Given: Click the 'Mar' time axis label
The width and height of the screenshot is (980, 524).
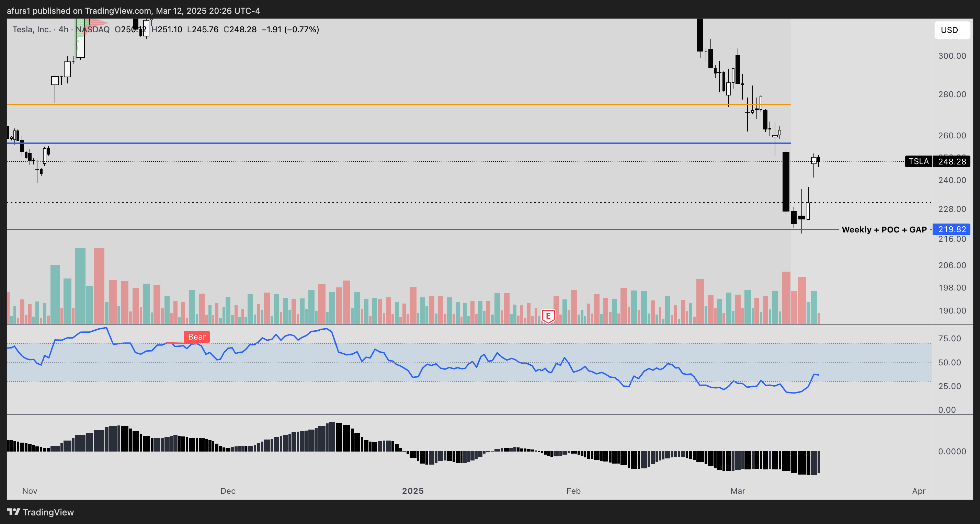Looking at the screenshot, I should pyautogui.click(x=738, y=491).
